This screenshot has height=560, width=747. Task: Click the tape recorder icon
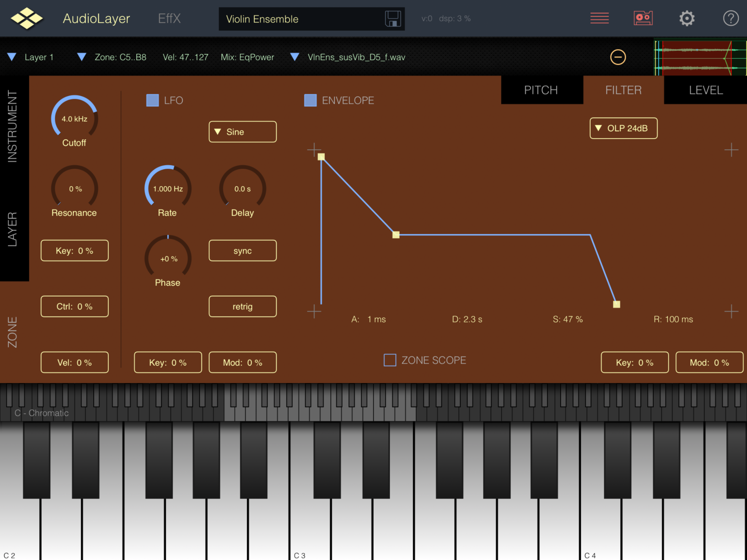click(643, 18)
